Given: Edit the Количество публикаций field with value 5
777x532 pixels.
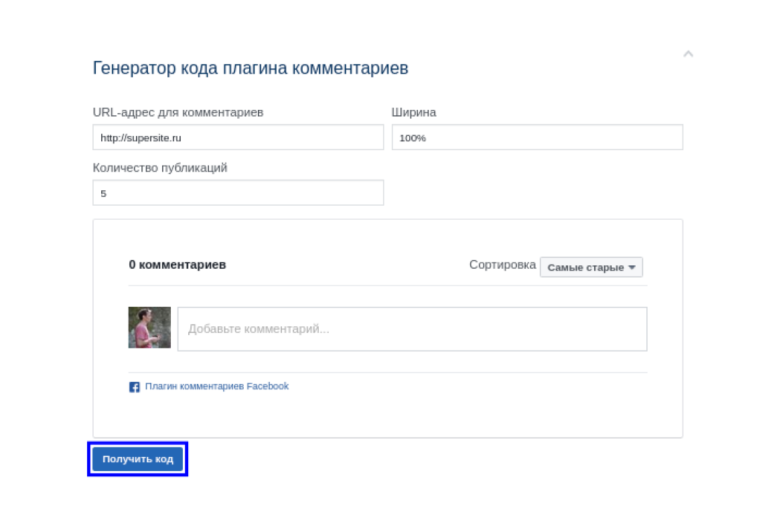Looking at the screenshot, I should coord(238,193).
